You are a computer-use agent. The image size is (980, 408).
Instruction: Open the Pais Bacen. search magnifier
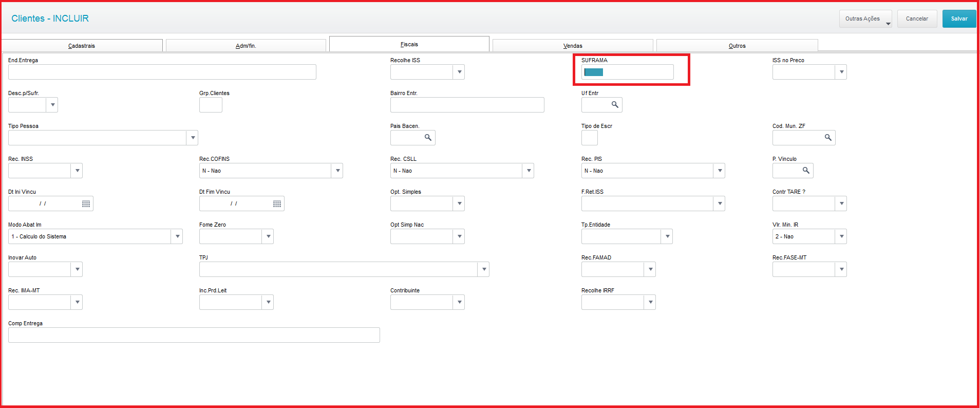tap(428, 138)
